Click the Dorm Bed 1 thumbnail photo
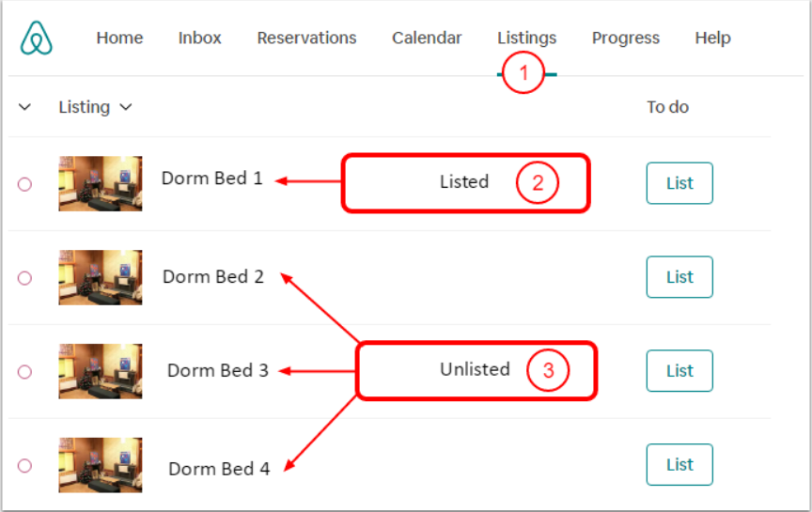 (101, 183)
